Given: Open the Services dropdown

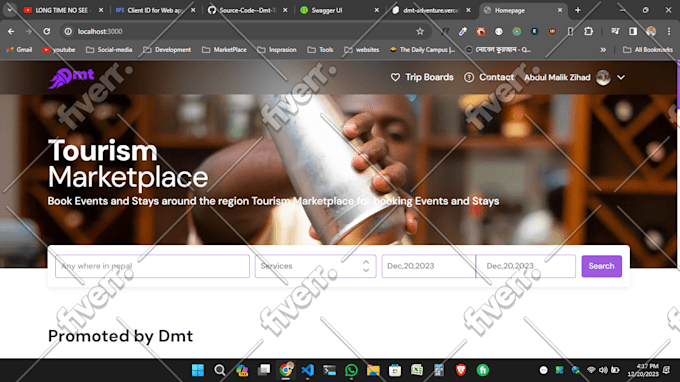Looking at the screenshot, I should [315, 266].
